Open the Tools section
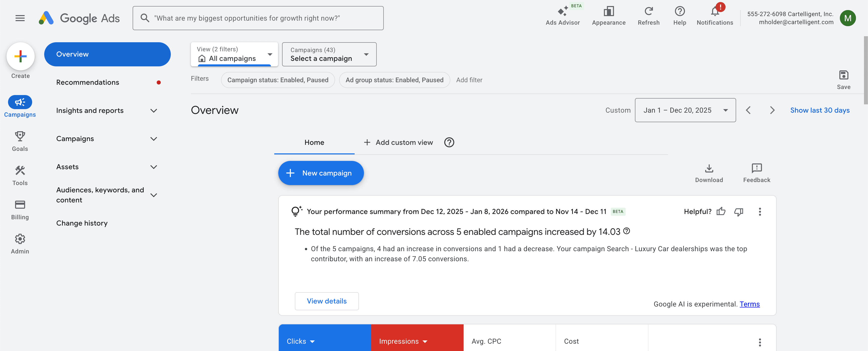 20,175
